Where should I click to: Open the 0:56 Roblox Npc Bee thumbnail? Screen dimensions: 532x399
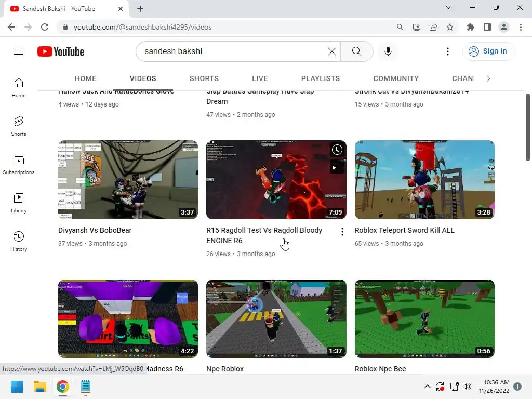point(424,318)
